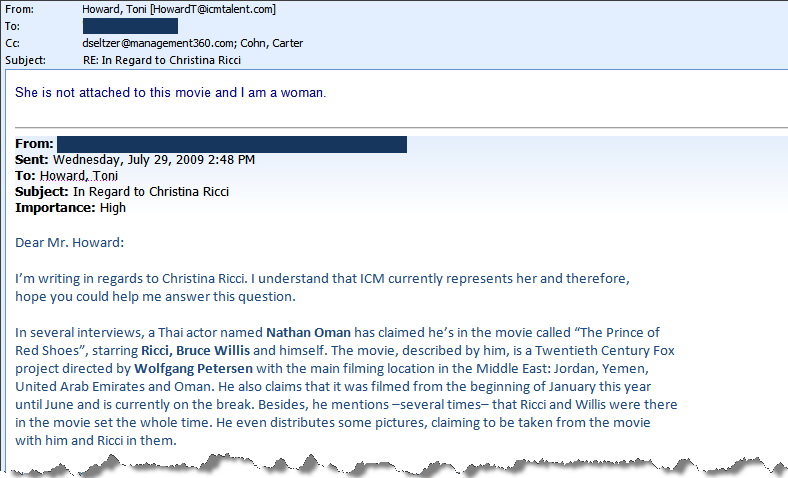The height and width of the screenshot is (478, 788).
Task: Click the 'Dear Mr. Howard:' greeting
Action: coord(69,243)
